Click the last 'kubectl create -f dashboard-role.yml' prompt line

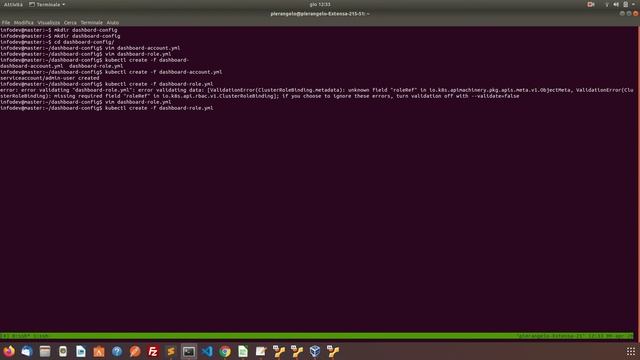pyautogui.click(x=107, y=108)
